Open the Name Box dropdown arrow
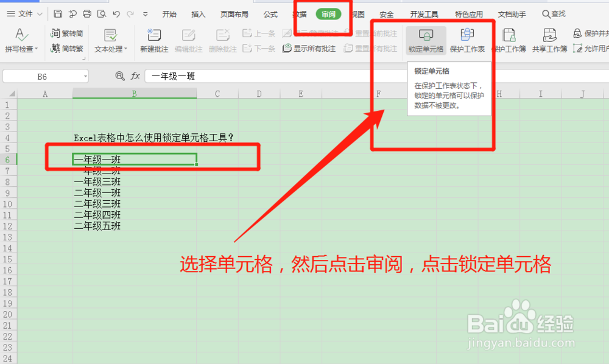The height and width of the screenshot is (364, 609). (85, 77)
